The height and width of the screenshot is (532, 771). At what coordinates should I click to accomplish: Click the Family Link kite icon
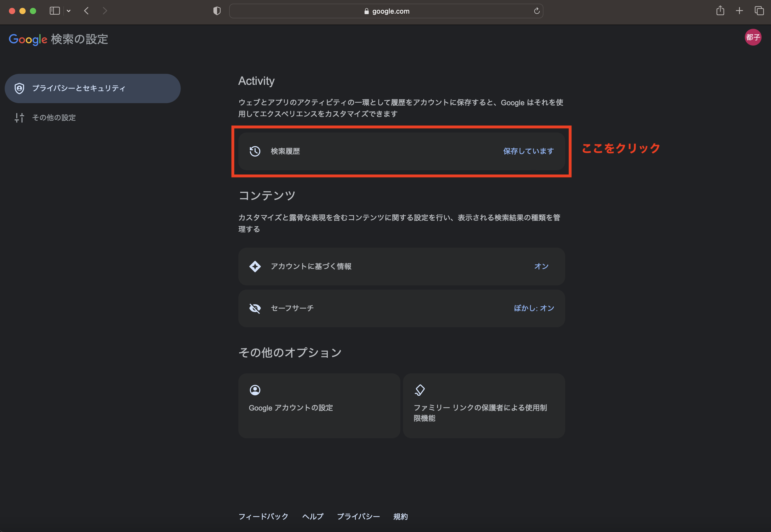420,390
